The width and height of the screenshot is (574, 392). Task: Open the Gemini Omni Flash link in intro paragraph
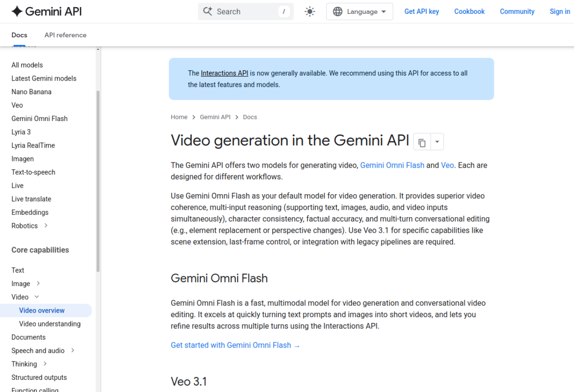coord(392,165)
